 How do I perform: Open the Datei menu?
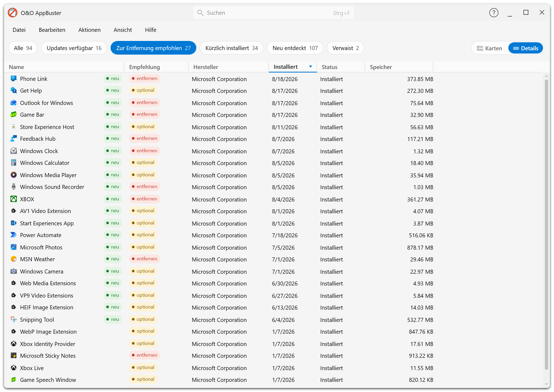click(x=19, y=30)
